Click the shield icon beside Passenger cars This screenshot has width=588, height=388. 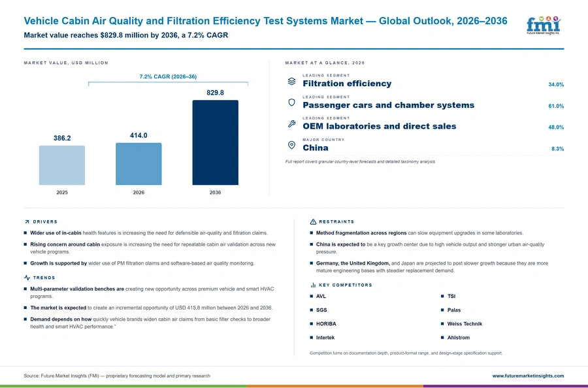[x=291, y=103]
